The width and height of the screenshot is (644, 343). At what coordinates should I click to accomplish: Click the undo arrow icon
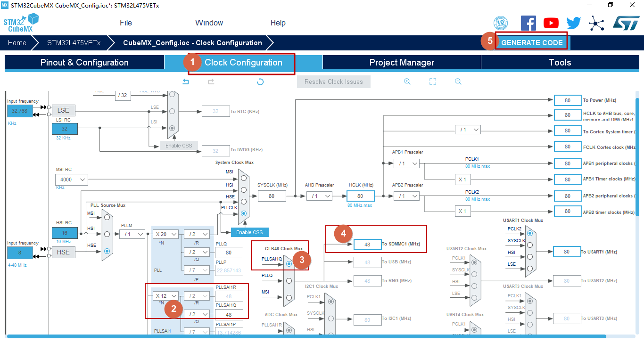tap(186, 82)
